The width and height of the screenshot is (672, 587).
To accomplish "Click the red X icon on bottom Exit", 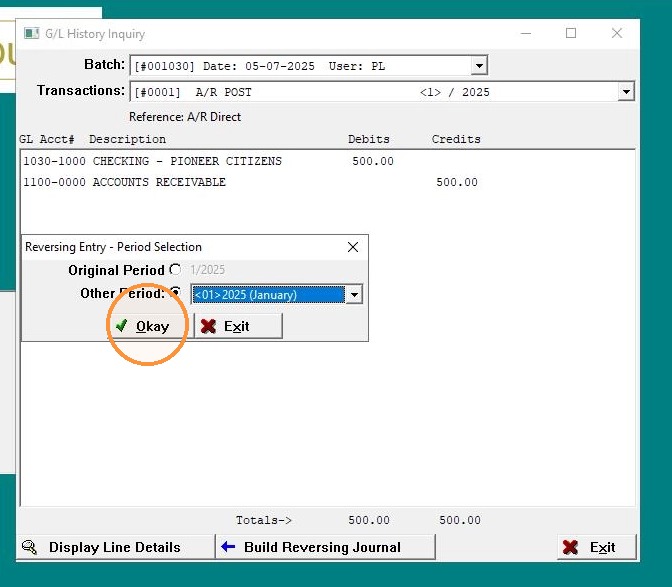I will pos(570,547).
